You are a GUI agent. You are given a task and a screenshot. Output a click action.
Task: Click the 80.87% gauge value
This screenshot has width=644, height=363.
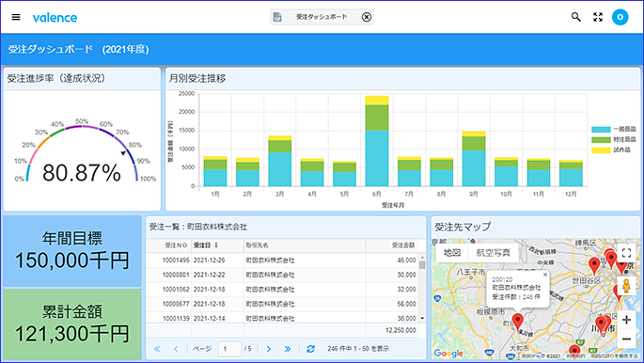coord(81,173)
